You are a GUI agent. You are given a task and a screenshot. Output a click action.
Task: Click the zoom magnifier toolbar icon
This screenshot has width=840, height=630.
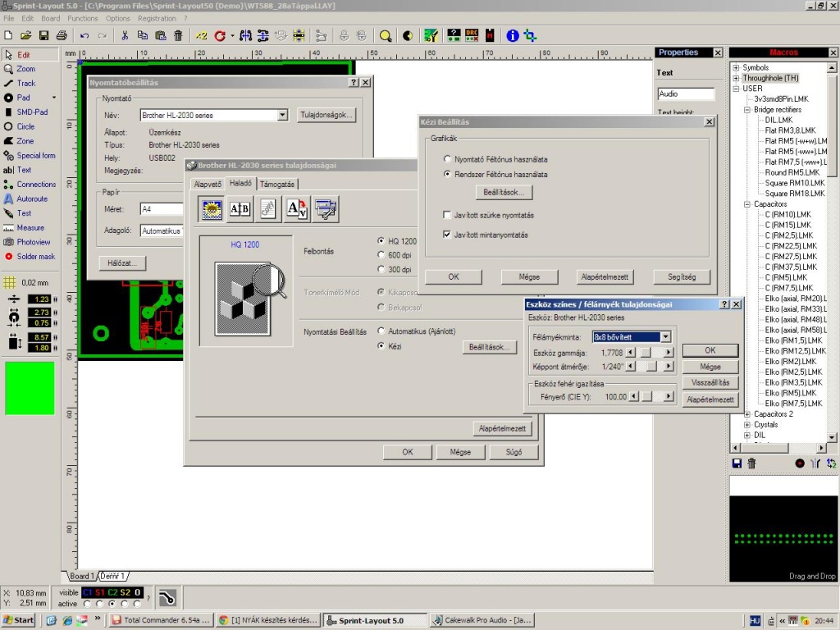(x=385, y=36)
